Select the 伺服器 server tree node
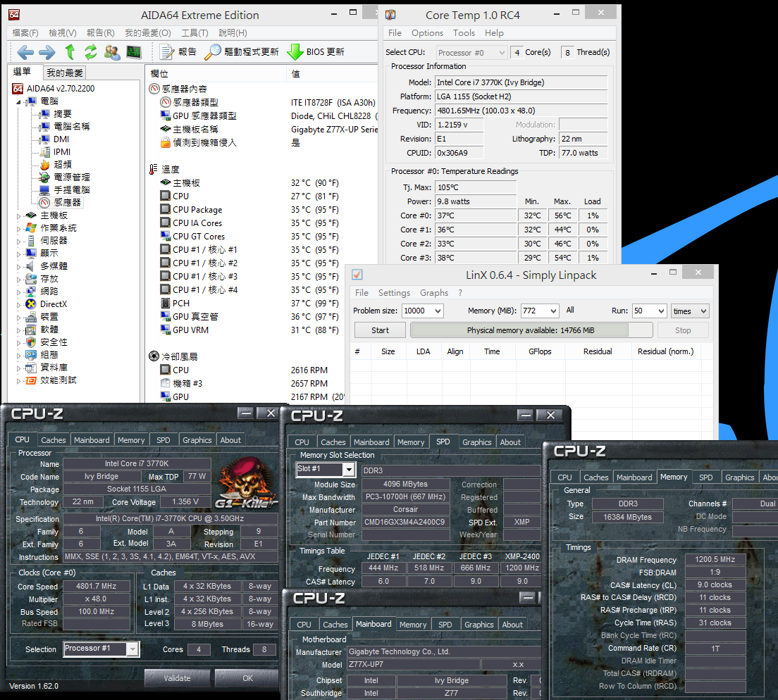 click(x=47, y=240)
